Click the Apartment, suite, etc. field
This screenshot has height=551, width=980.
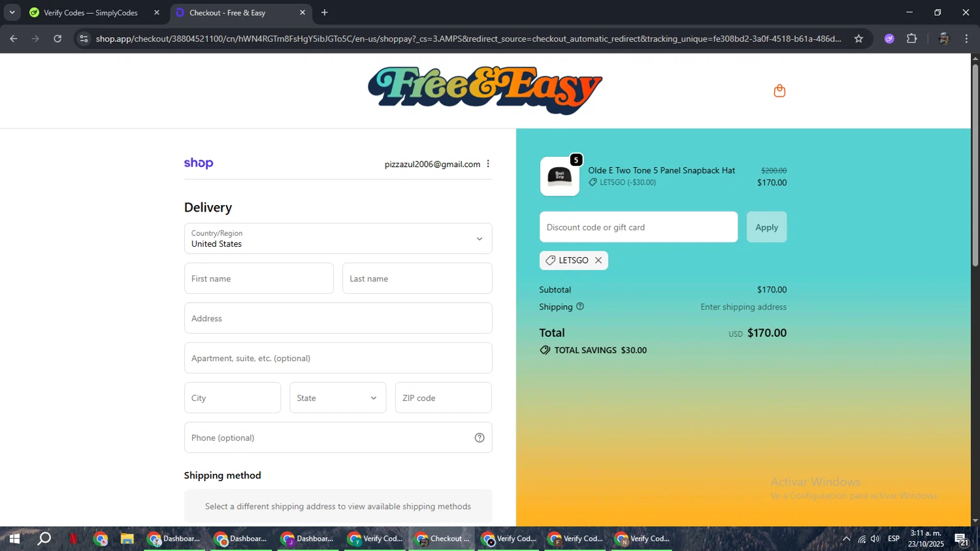[x=338, y=358]
